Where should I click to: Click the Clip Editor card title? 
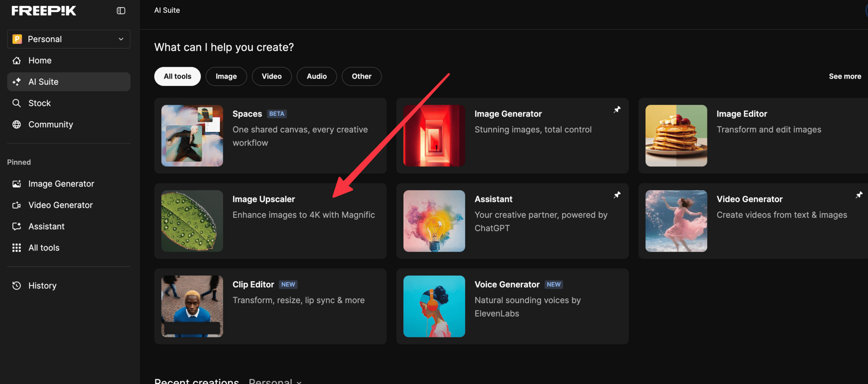point(253,285)
